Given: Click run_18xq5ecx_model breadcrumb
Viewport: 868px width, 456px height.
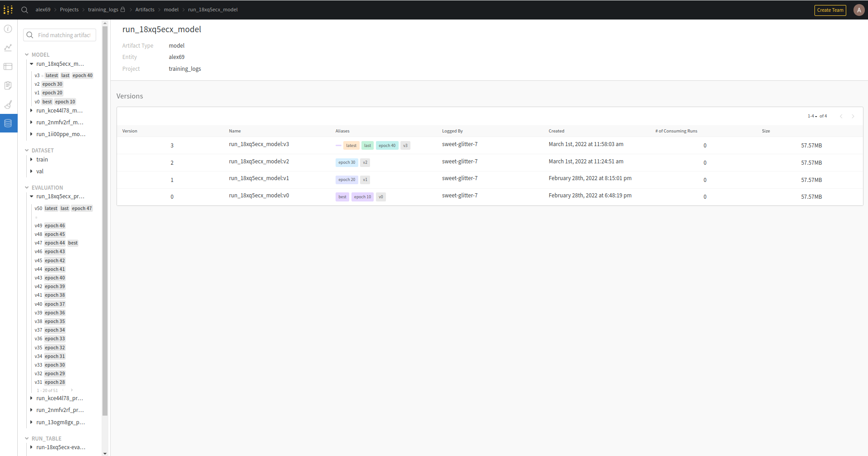Looking at the screenshot, I should click(x=213, y=10).
